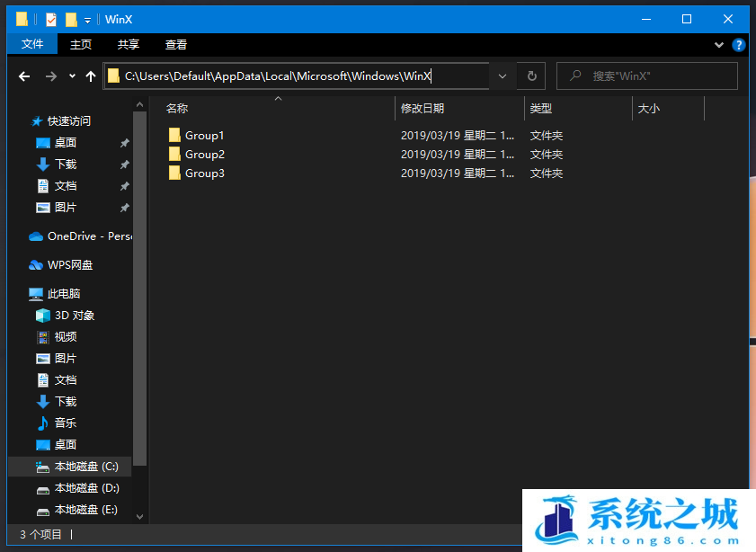This screenshot has width=756, height=552.
Task: Click the 3 个项目 status bar text
Action: point(40,534)
